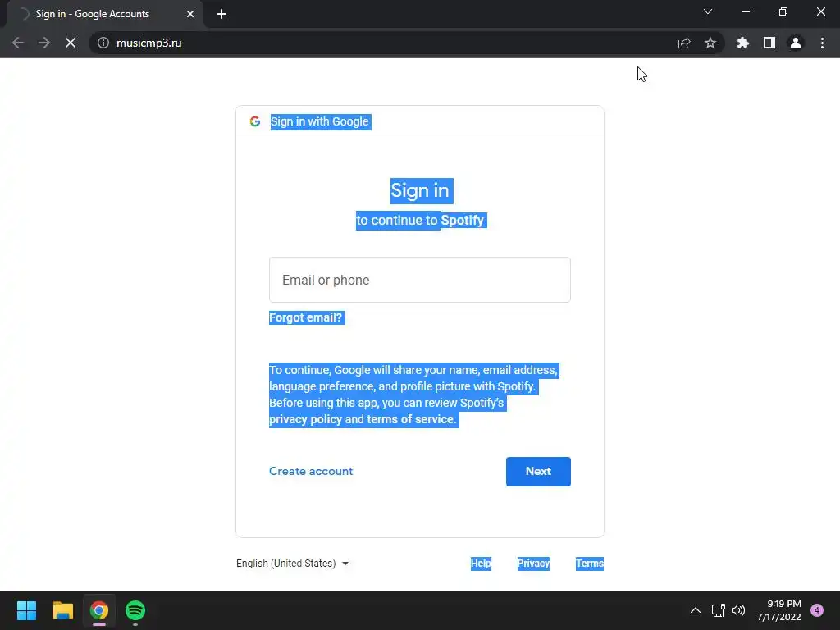The height and width of the screenshot is (630, 840).
Task: Click the to continue to Spotify text
Action: (421, 220)
